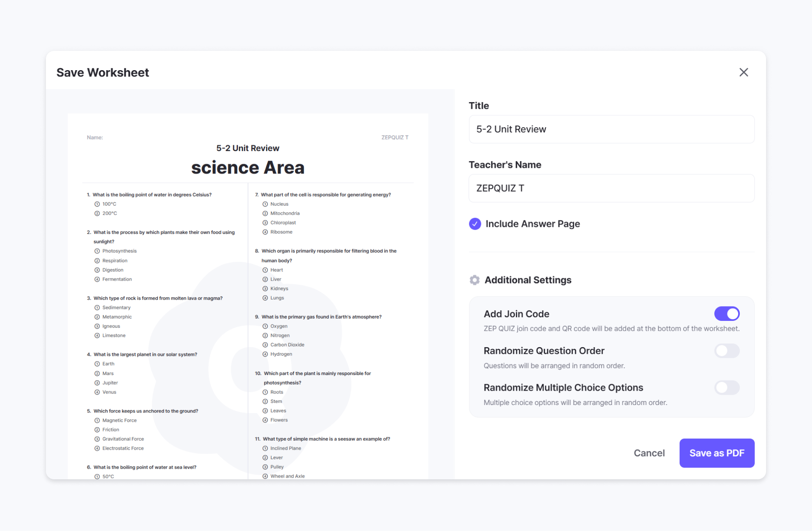Click the Additional Settings gear icon

(474, 280)
